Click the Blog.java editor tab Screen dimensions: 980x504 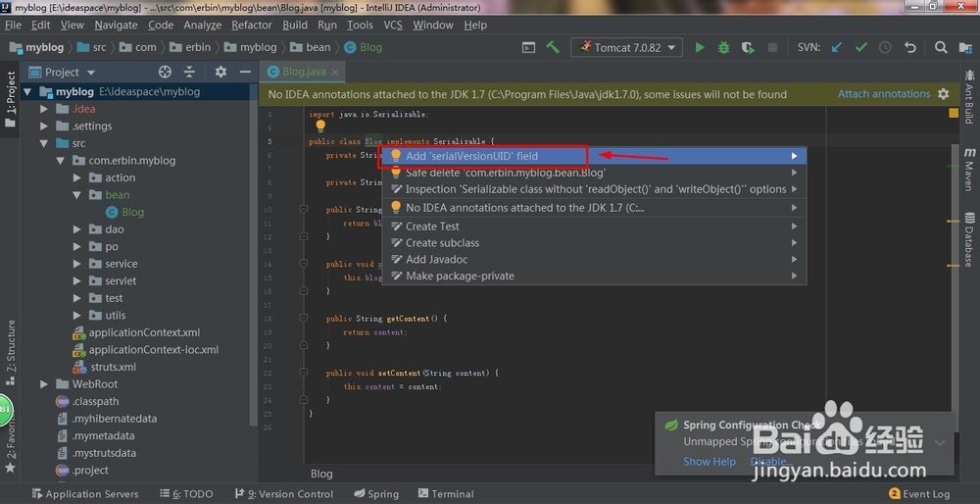(x=304, y=72)
